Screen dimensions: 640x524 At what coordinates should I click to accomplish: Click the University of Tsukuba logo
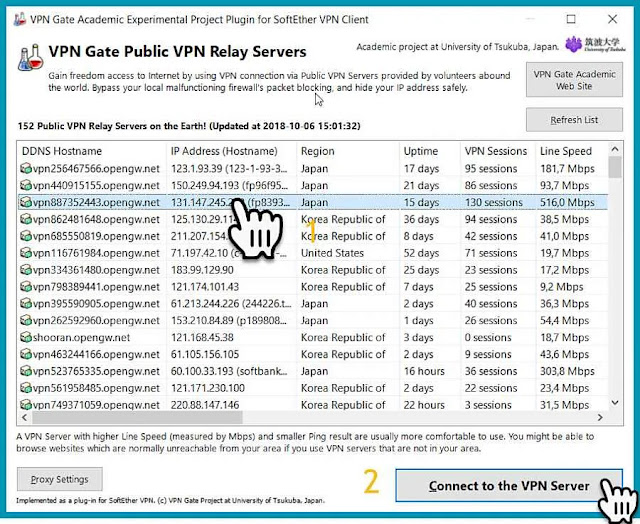(x=595, y=44)
